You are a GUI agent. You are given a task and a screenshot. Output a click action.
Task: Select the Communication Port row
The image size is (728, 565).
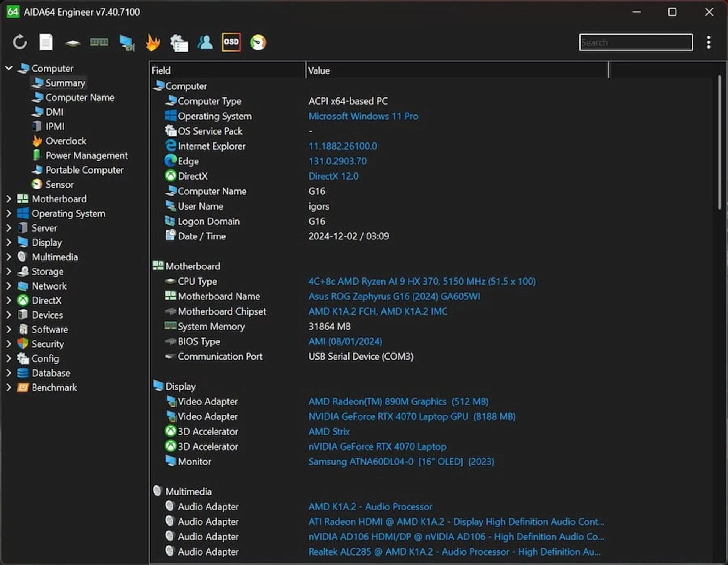point(379,356)
